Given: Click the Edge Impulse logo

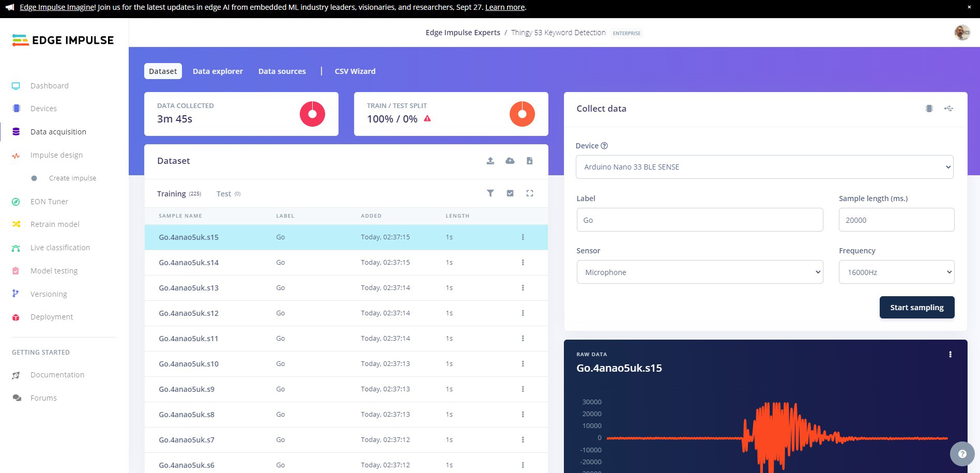Looking at the screenshot, I should click(63, 40).
